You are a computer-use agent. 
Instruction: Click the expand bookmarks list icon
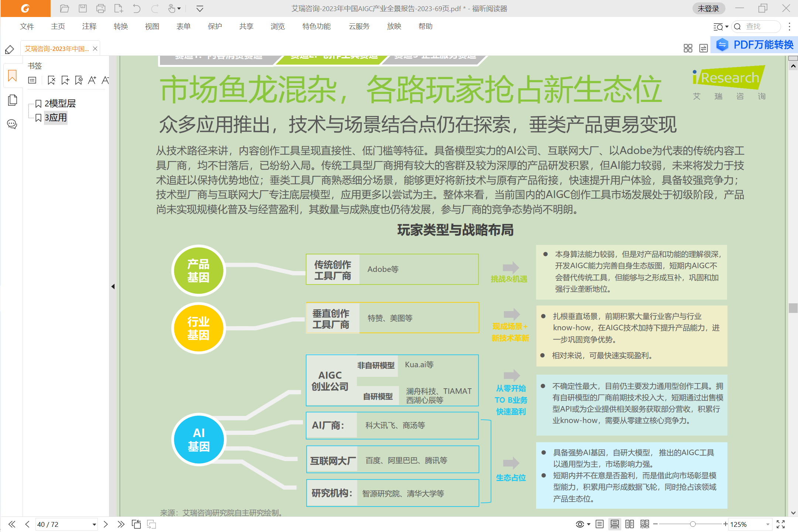pos(32,80)
